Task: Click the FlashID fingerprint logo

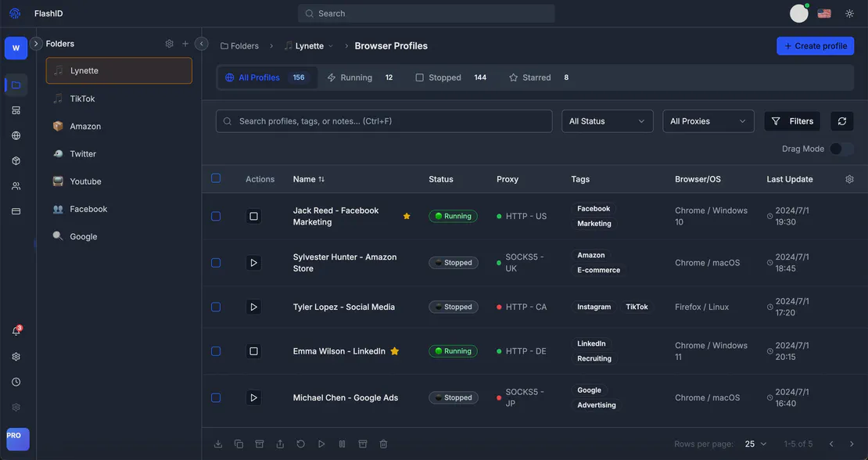Action: 15,13
